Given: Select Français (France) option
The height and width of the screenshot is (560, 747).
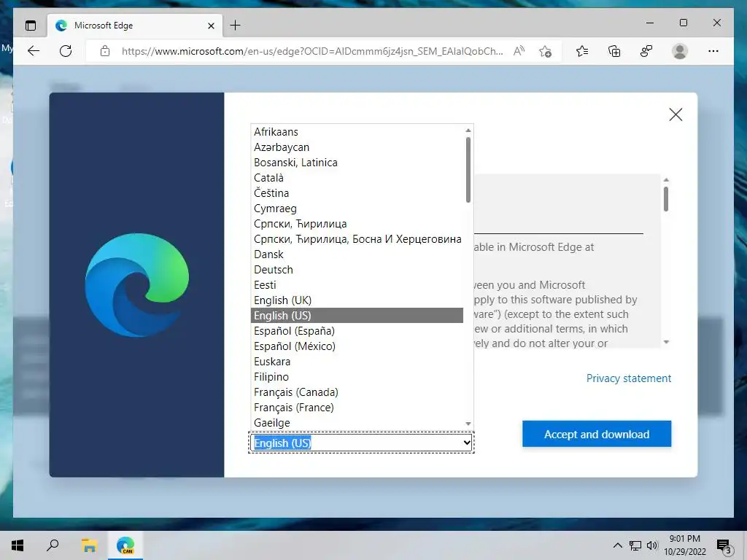Looking at the screenshot, I should (x=357, y=407).
